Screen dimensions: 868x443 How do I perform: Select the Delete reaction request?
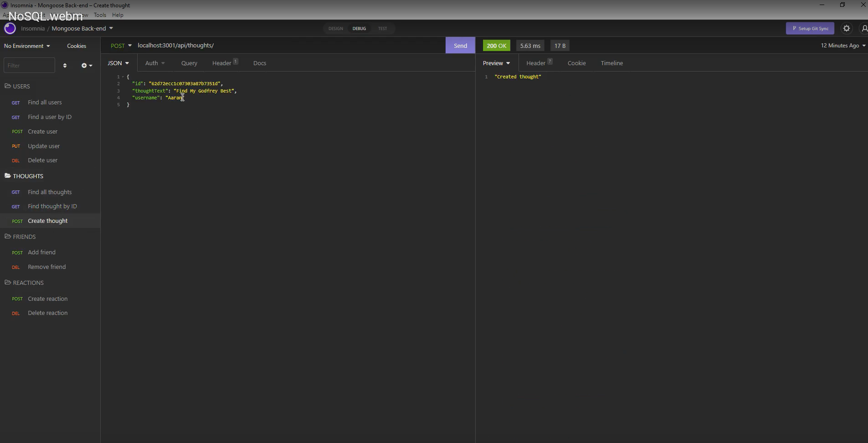(50, 313)
